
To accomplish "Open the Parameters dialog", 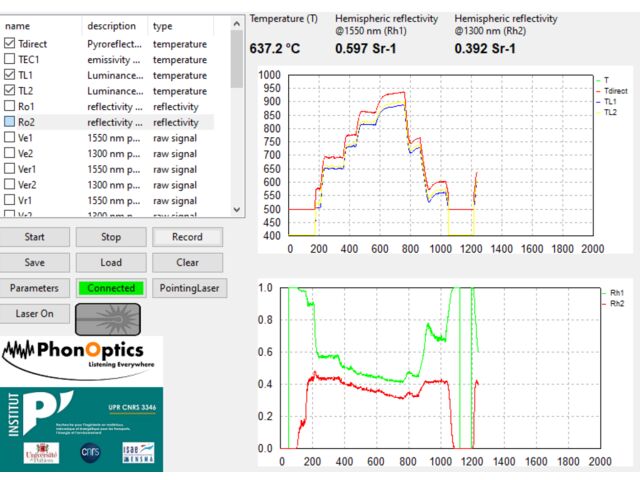I will click(x=34, y=288).
